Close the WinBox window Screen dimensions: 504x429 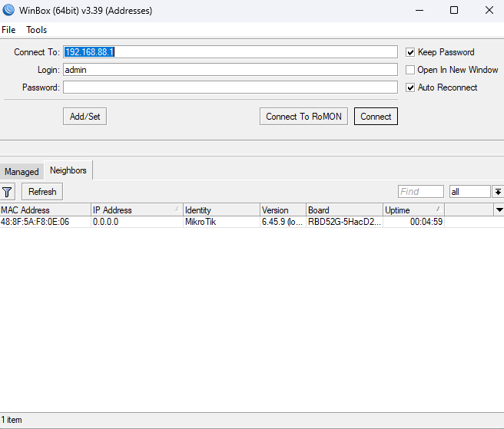(489, 10)
